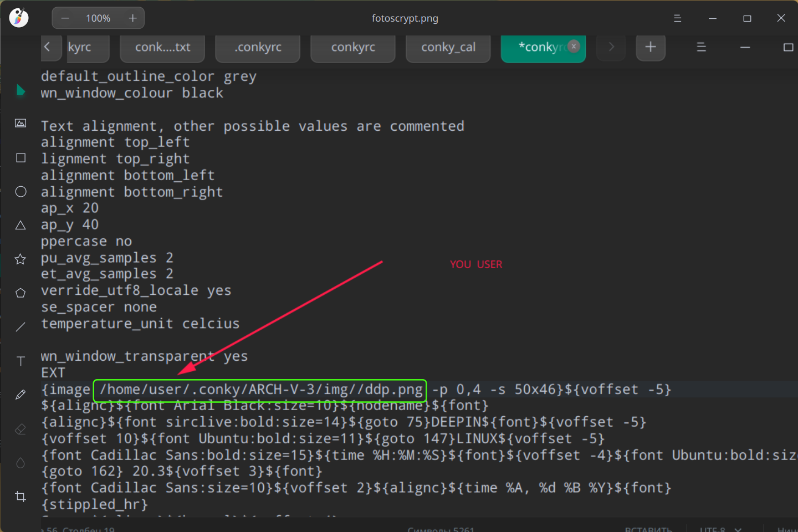
Task: Switch to the conk....txt tab
Action: 162,48
